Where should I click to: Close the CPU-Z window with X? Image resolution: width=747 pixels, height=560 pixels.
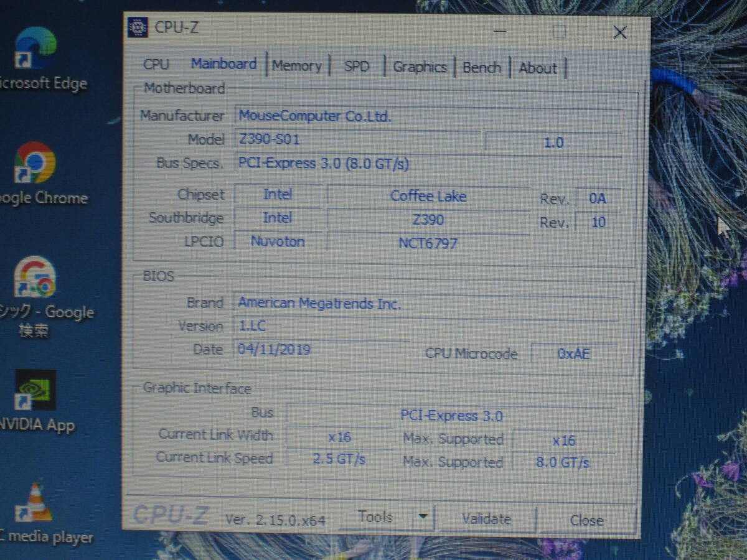(x=620, y=32)
